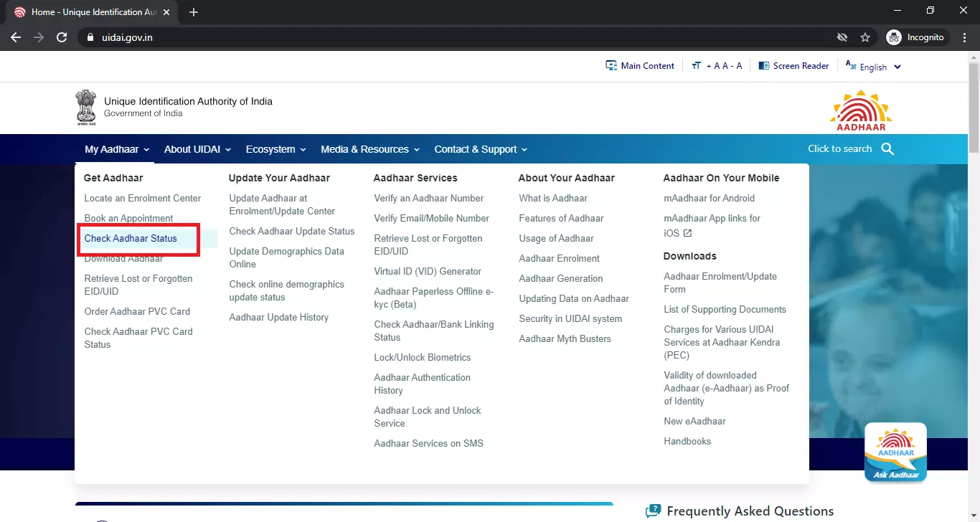Open Aadhaar Enrolment/Update Form download
Screen dimensions: 980x522
click(x=720, y=283)
